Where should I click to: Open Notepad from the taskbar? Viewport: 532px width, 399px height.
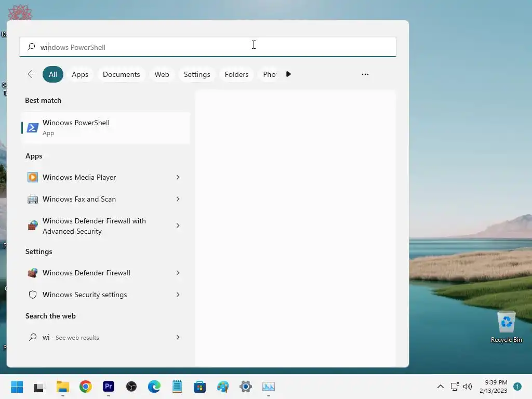point(177,387)
